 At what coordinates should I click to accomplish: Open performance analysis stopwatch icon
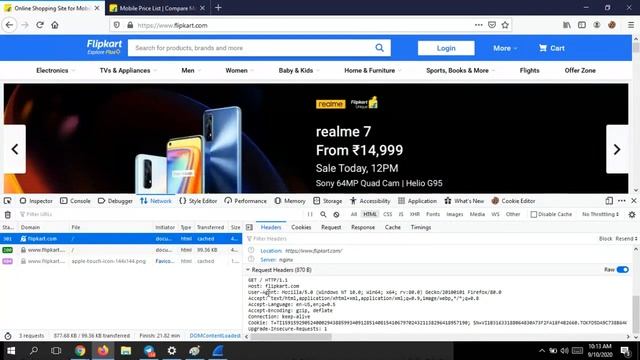(x=8, y=336)
